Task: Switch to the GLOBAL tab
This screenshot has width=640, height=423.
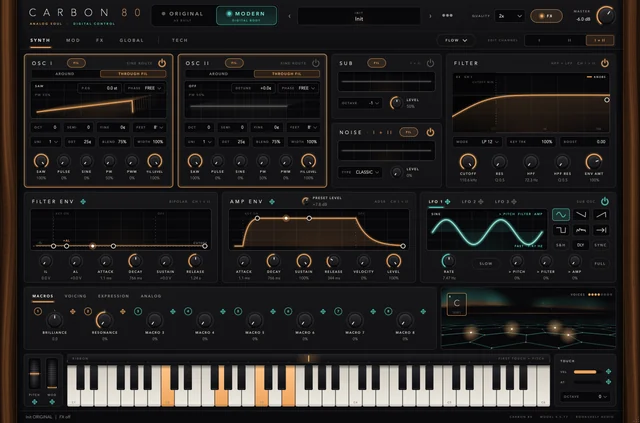Action: tap(131, 40)
